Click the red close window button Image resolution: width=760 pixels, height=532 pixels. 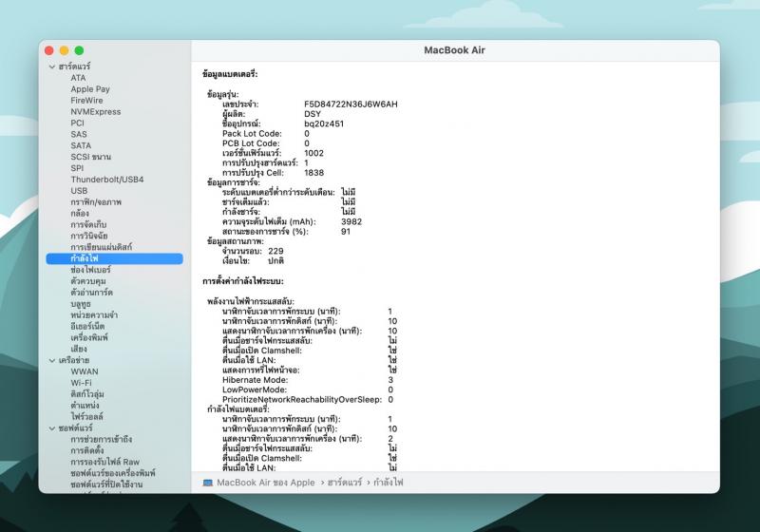tap(50, 49)
